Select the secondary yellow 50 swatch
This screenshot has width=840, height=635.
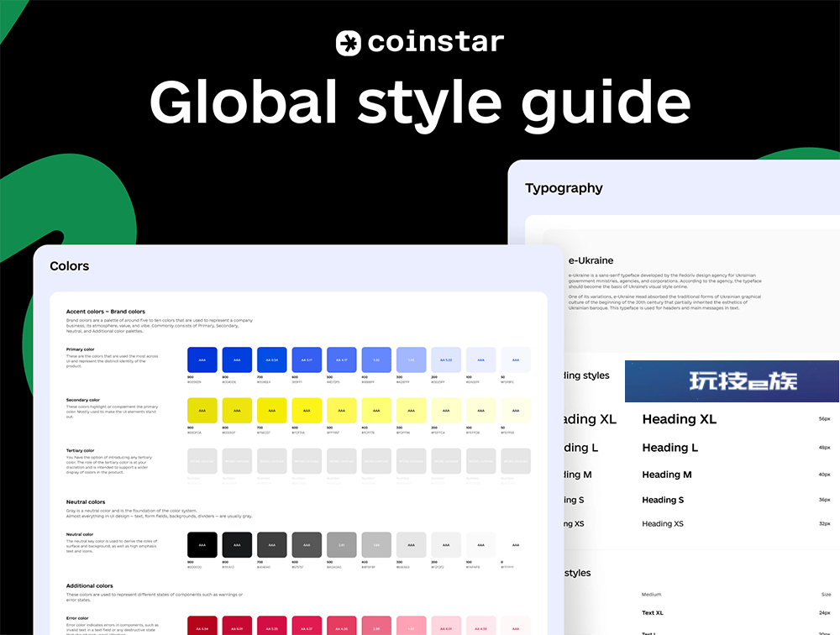[x=516, y=411]
